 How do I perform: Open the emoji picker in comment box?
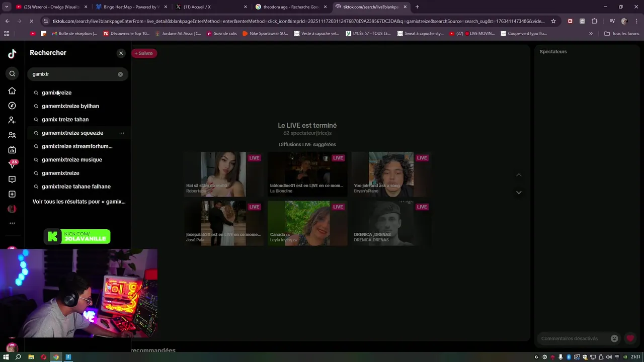pyautogui.click(x=614, y=338)
